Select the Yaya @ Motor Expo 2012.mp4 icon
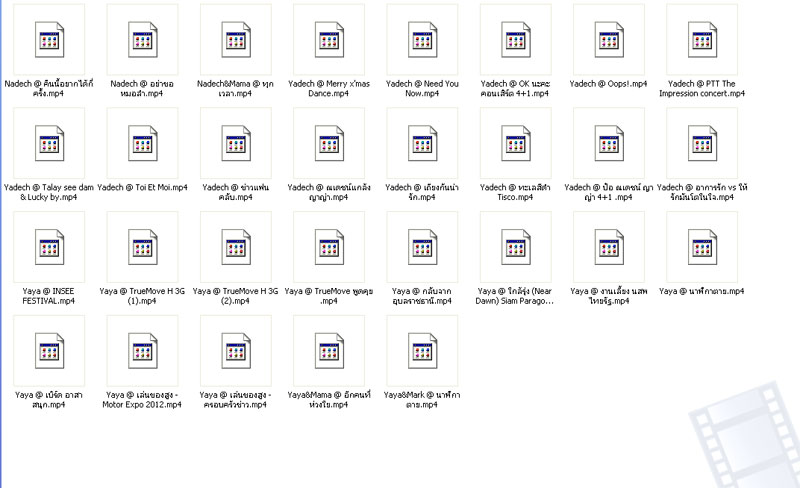Screen dimensions: 800x488 [x=143, y=351]
